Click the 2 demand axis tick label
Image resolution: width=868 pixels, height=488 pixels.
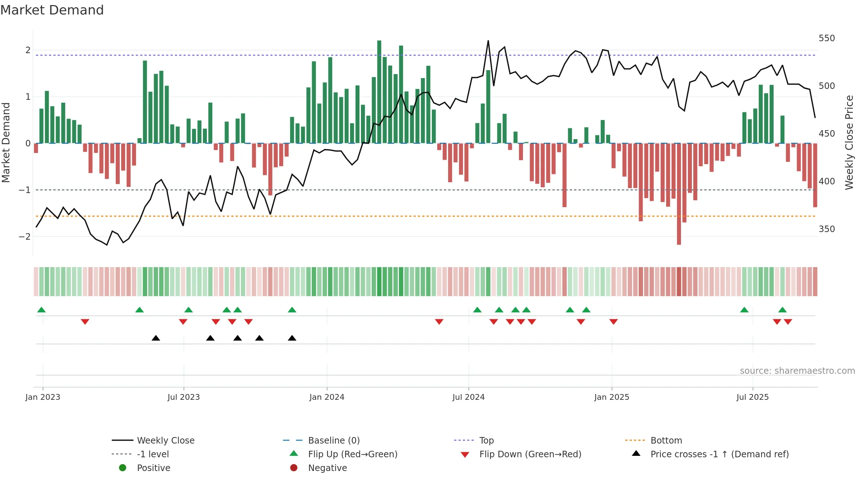pos(28,50)
